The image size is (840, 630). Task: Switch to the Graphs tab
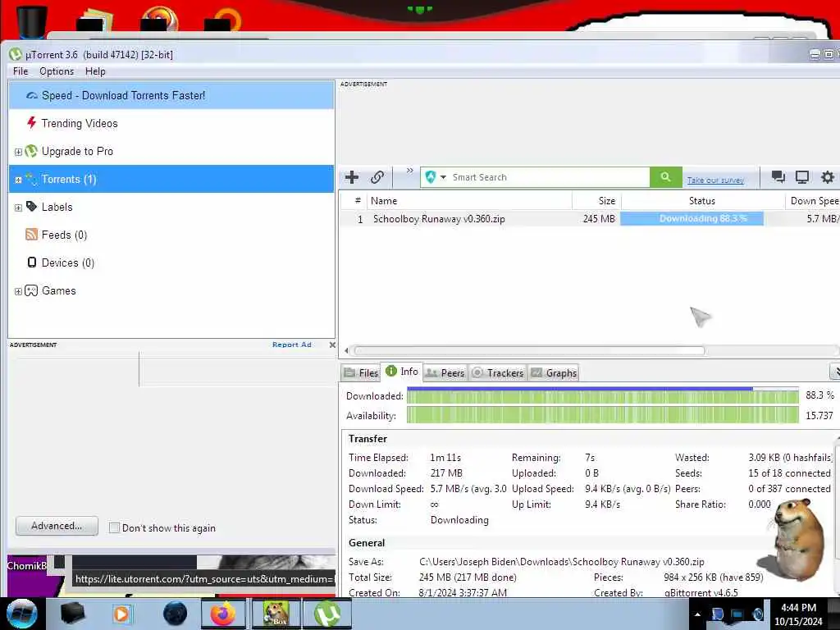(554, 373)
